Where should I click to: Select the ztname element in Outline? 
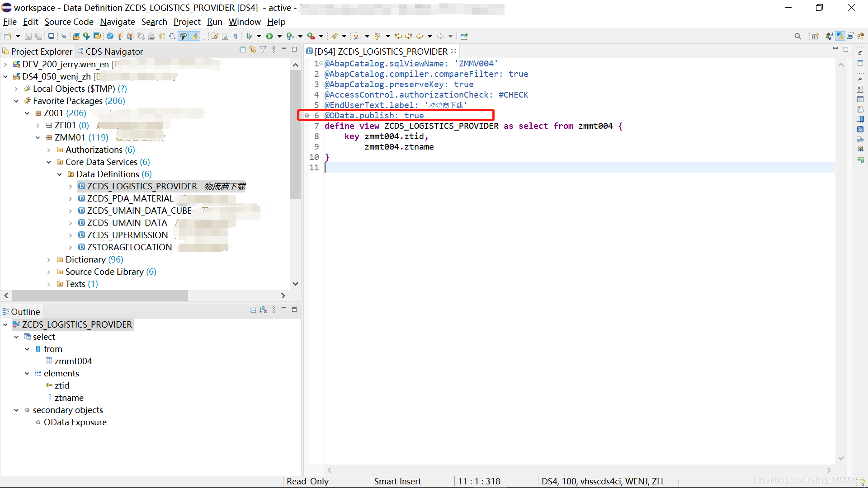(x=69, y=398)
